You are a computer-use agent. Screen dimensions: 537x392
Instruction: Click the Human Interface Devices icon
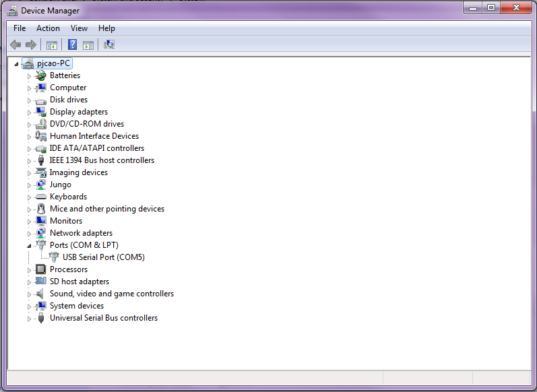(40, 136)
